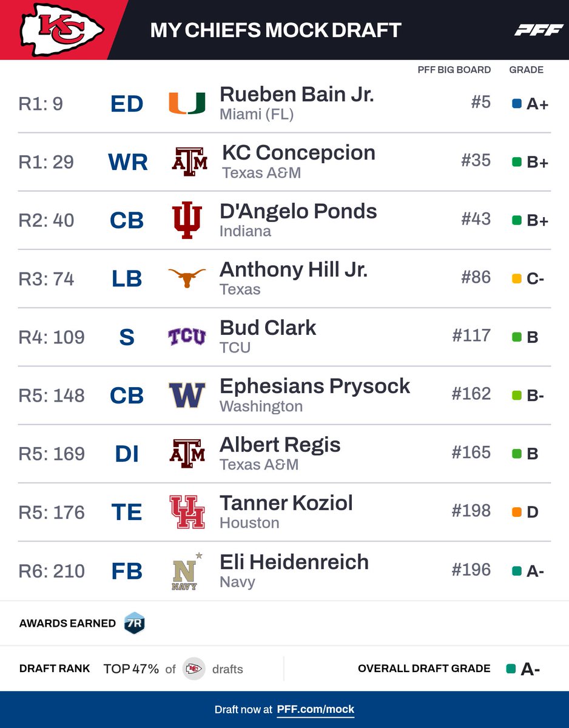Click the 7R award badge
This screenshot has height=728, width=569.
point(134,623)
